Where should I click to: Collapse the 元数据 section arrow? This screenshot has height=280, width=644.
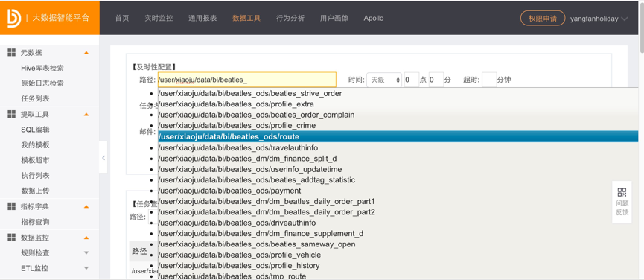click(86, 53)
